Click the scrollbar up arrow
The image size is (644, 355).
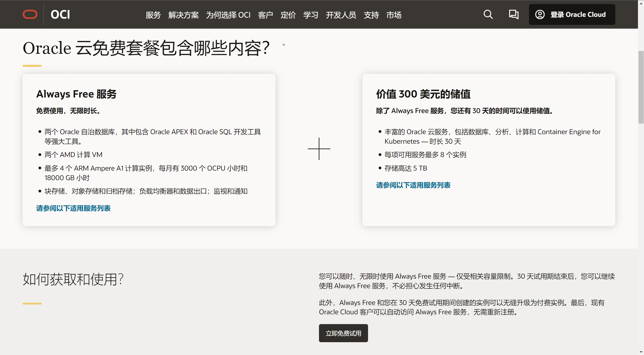click(641, 3)
